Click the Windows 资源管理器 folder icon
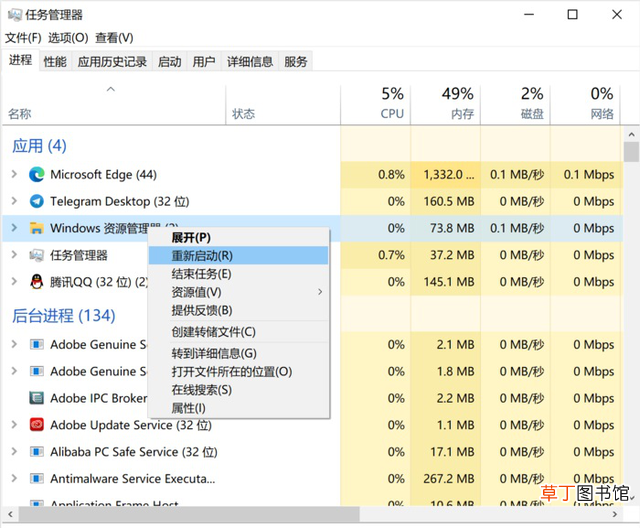 (x=37, y=228)
